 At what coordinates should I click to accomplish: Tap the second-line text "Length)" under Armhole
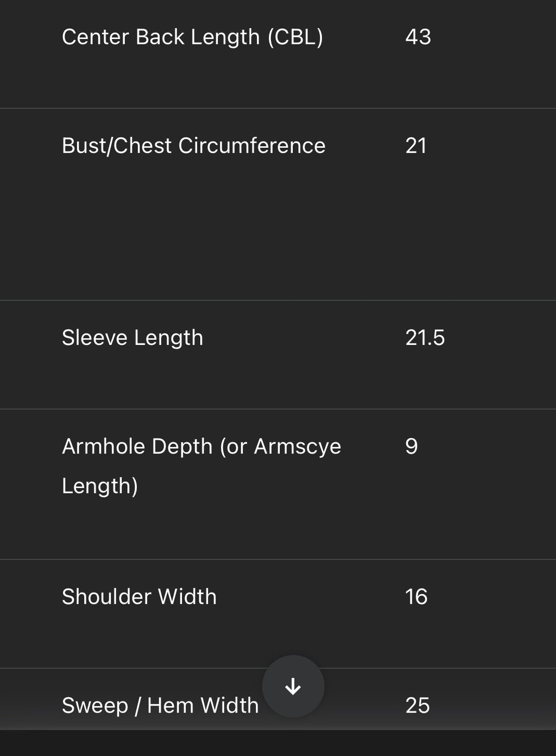pos(100,486)
